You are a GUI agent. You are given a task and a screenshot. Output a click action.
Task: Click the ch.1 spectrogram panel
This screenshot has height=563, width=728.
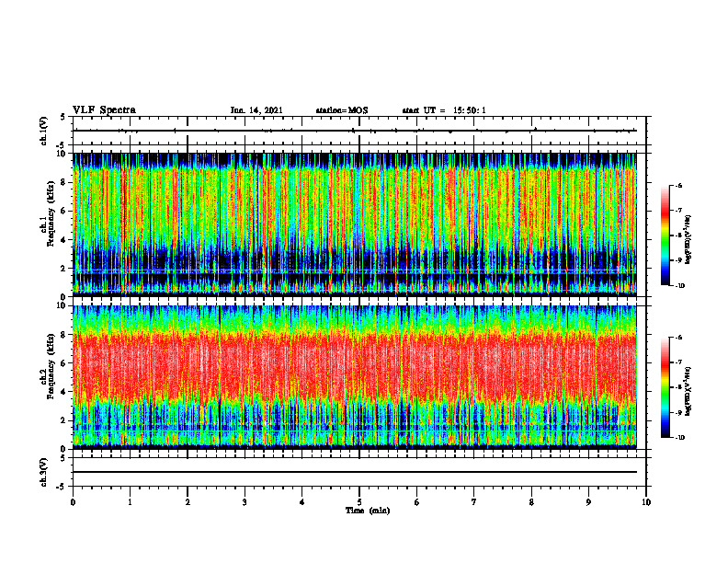tap(354, 224)
